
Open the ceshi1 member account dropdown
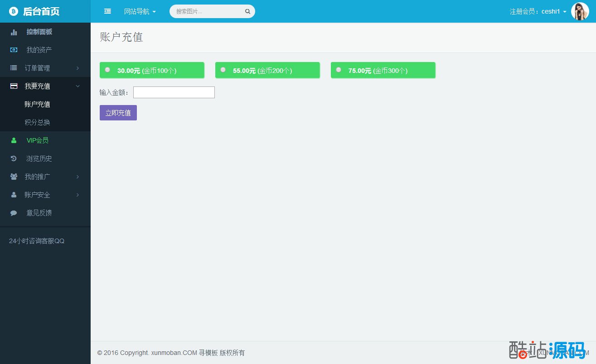point(538,11)
